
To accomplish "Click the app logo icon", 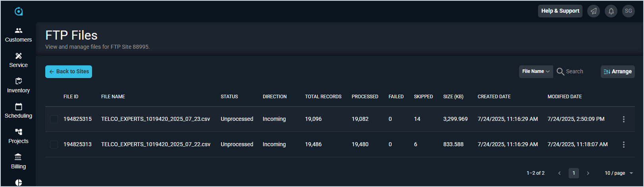I will 19,11.
